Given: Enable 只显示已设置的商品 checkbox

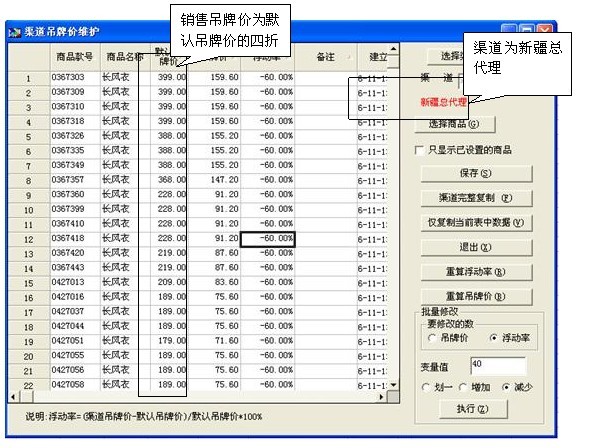Looking at the screenshot, I should click(x=419, y=150).
